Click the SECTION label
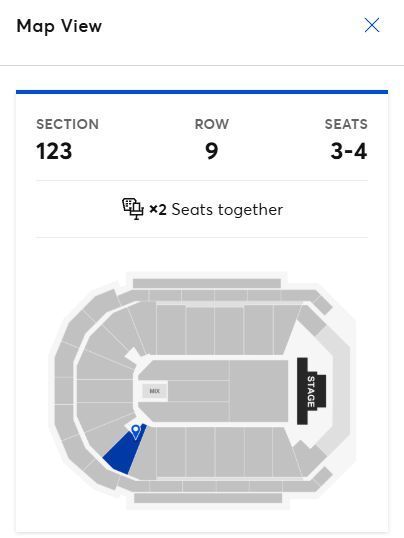Viewport: 404px width, 538px height. tap(67, 124)
